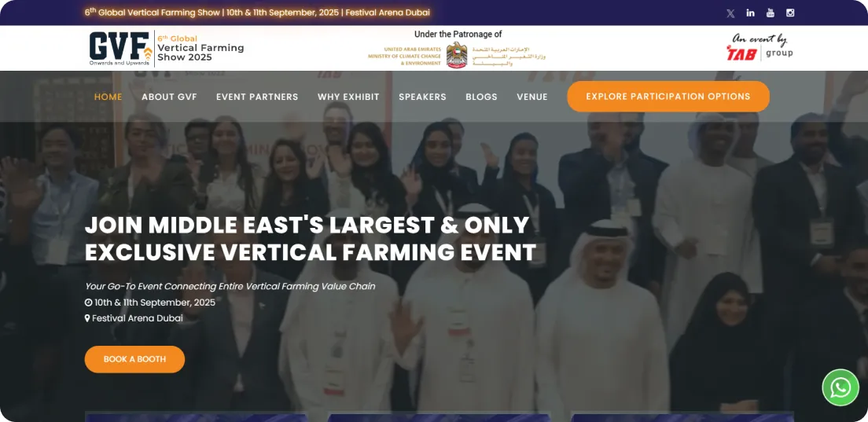Screen dimensions: 868x422
Task: Go to the HOME menu item
Action: click(x=108, y=97)
